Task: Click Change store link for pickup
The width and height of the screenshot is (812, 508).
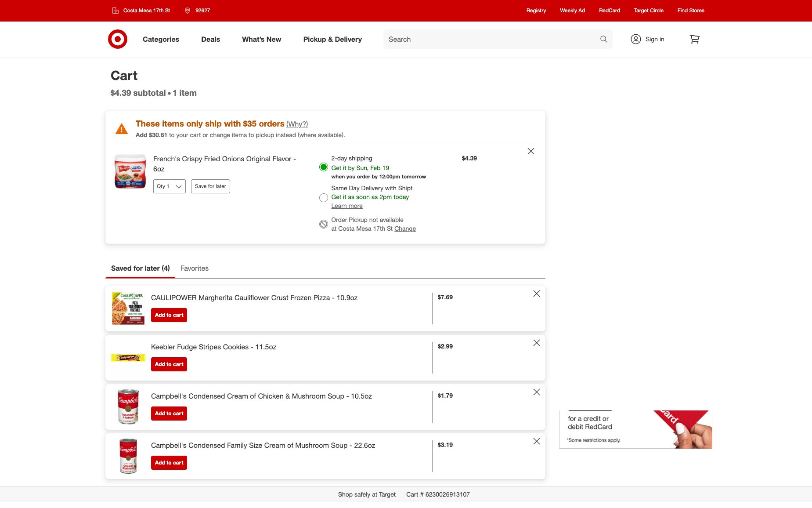Action: point(405,229)
